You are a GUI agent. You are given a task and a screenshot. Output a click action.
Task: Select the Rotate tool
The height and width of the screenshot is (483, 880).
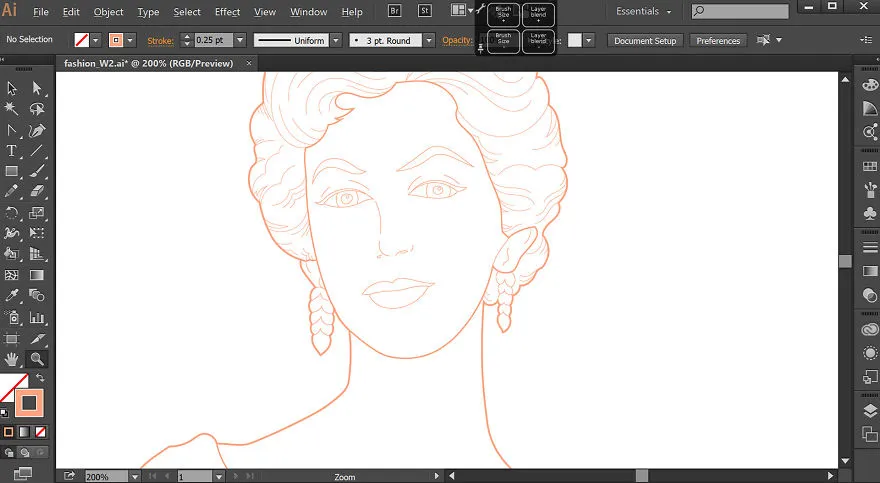12,213
